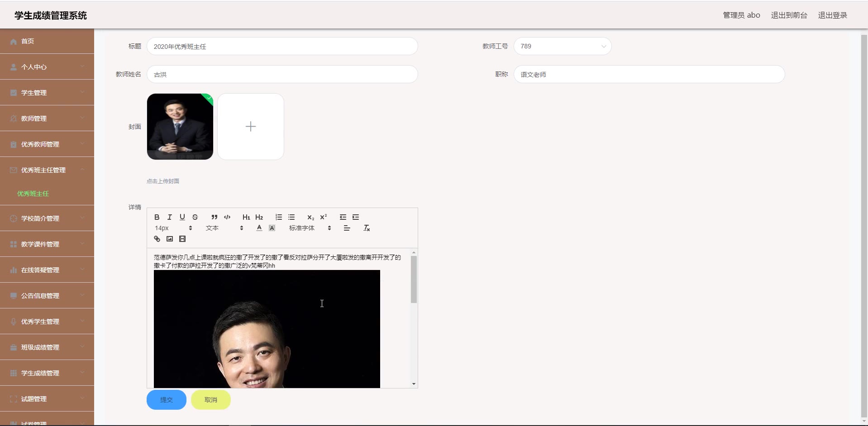Viewport: 868px width, 426px height.
Task: Toggle italic formatting in the editor
Action: [x=169, y=217]
